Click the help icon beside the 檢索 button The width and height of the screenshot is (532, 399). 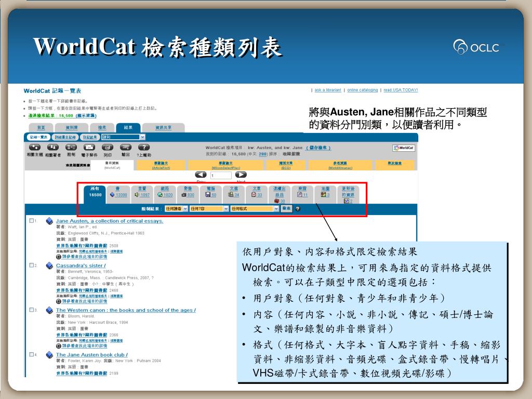[x=298, y=209]
